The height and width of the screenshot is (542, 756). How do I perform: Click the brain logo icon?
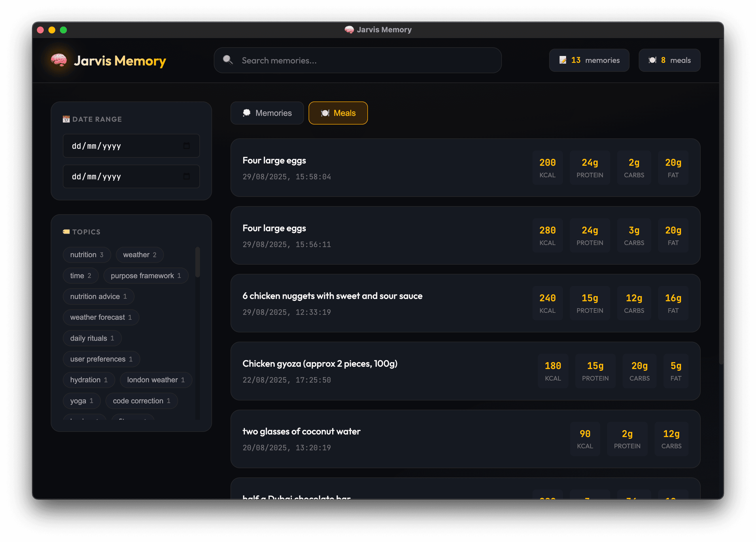[58, 61]
